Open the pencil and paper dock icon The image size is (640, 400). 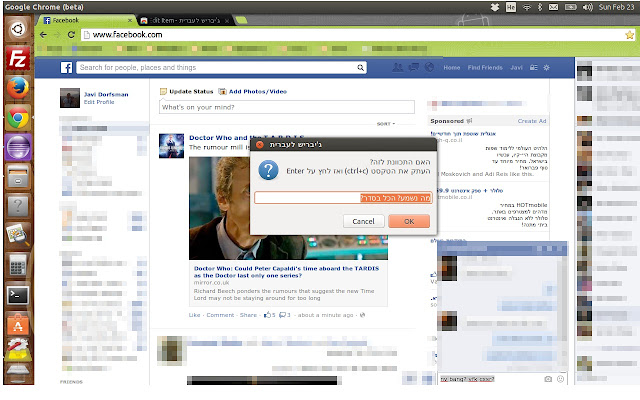(18, 350)
